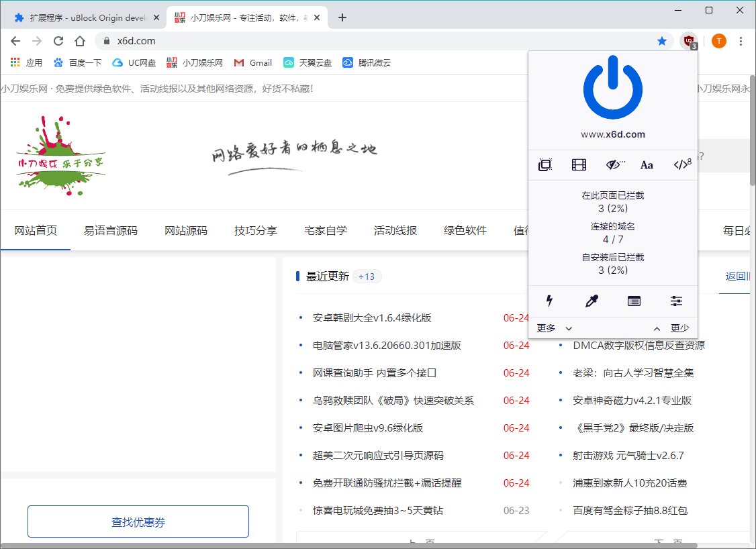
Task: Open the uBlock dashboard sliders icon
Action: click(x=676, y=301)
